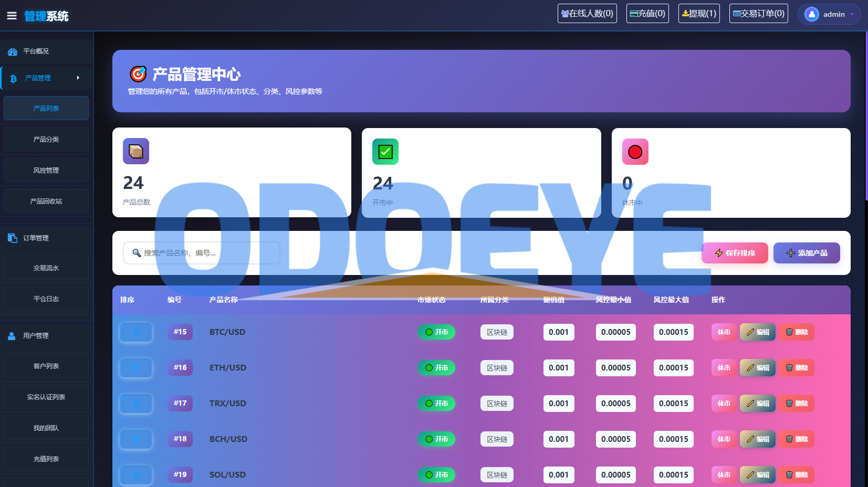
Task: Open the online users counter 在线人数(0)
Action: tap(587, 14)
